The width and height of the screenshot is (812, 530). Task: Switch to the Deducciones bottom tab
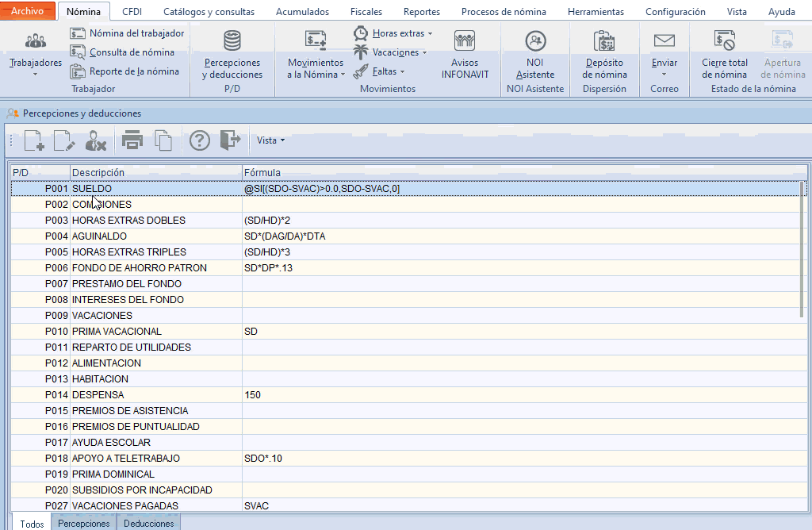point(149,524)
